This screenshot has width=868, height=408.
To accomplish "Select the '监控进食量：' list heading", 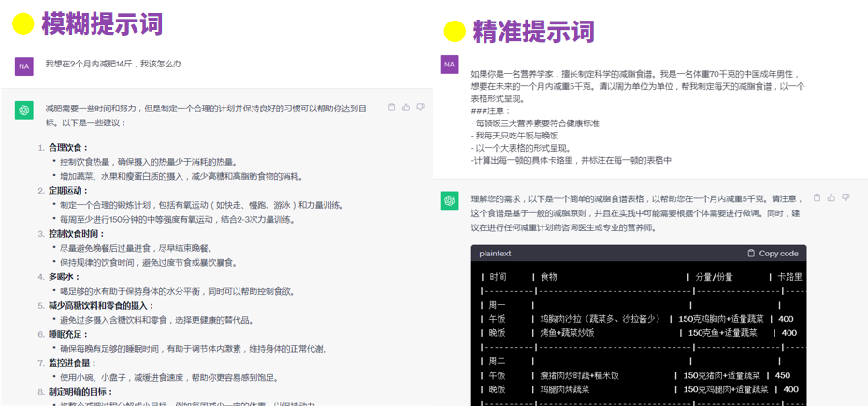I will pyautogui.click(x=73, y=363).
